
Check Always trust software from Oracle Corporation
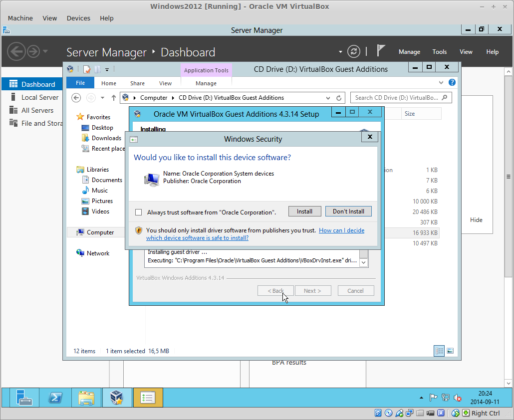coord(139,212)
